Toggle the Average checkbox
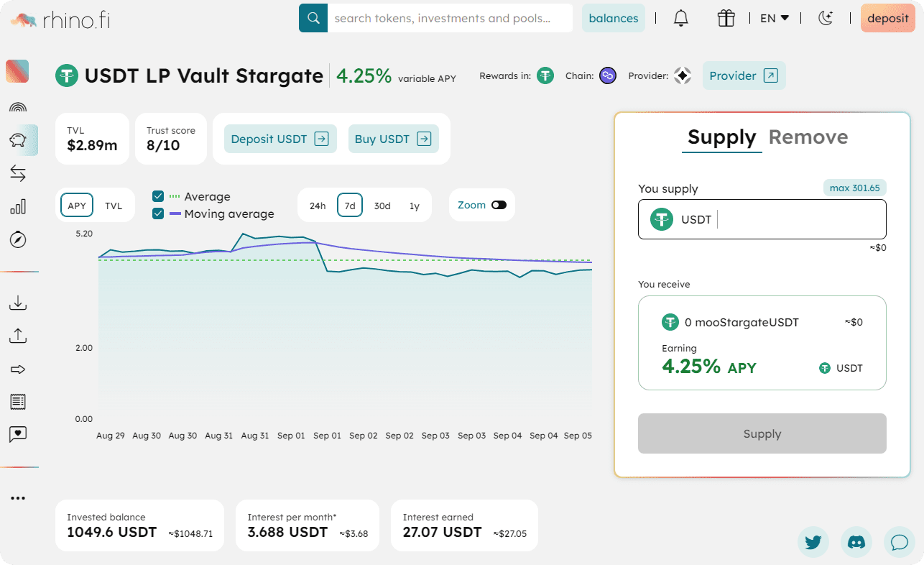The width and height of the screenshot is (924, 565). [x=158, y=196]
